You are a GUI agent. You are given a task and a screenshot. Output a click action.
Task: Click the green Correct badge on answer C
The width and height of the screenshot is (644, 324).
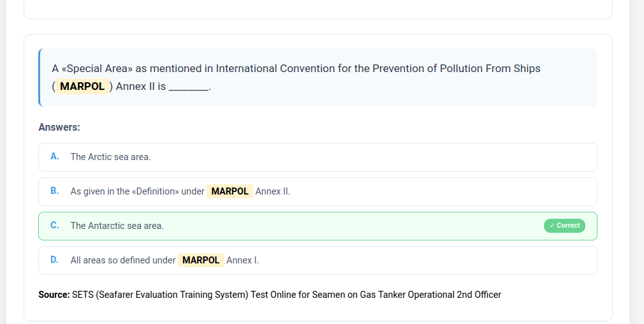pyautogui.click(x=564, y=226)
